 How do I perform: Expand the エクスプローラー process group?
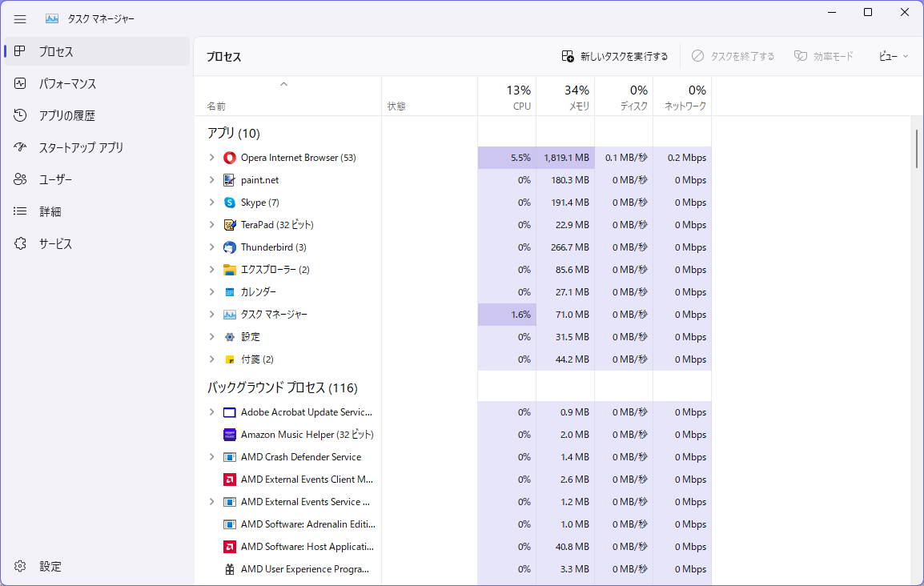pyautogui.click(x=211, y=269)
